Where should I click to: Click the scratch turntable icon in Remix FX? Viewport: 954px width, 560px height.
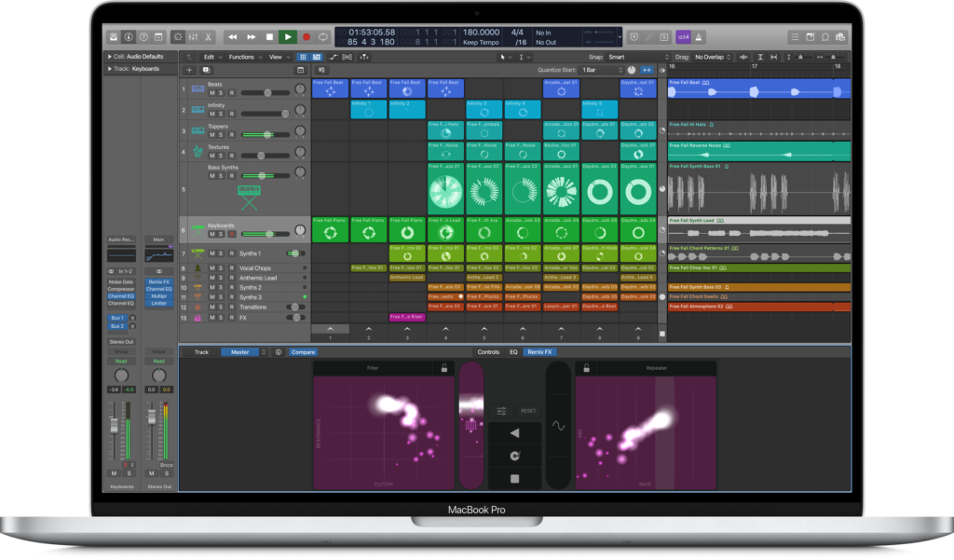[x=515, y=455]
